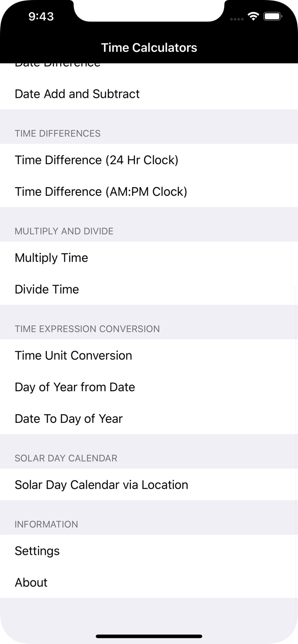
Task: Tap the Wi-Fi status icon
Action: (x=253, y=16)
